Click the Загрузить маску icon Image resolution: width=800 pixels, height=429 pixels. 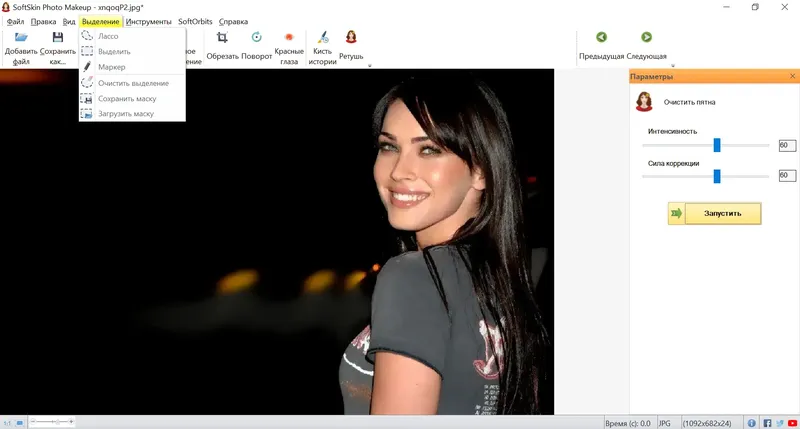click(87, 114)
